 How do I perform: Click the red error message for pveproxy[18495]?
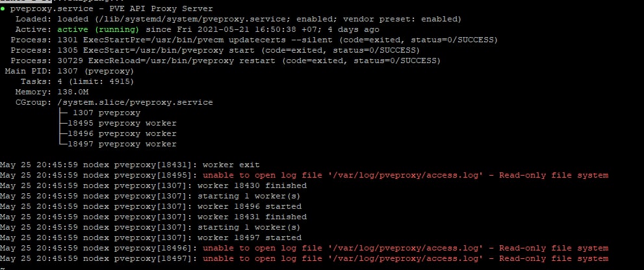(405, 175)
